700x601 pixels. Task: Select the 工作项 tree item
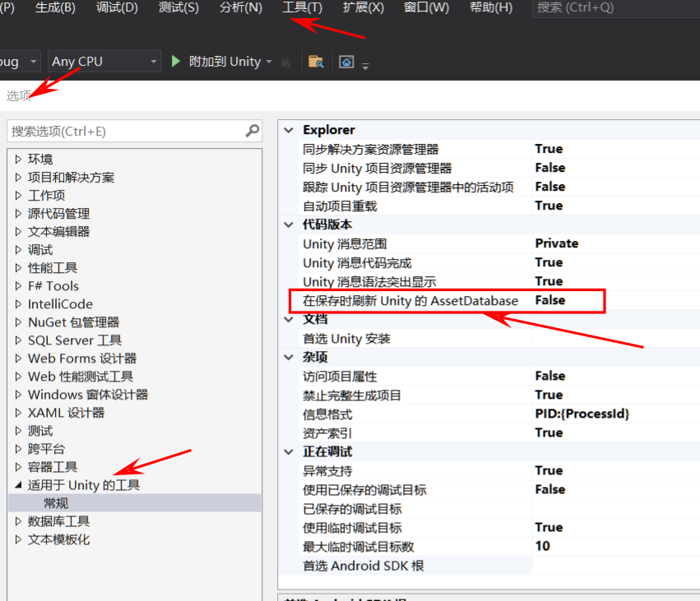(x=46, y=196)
